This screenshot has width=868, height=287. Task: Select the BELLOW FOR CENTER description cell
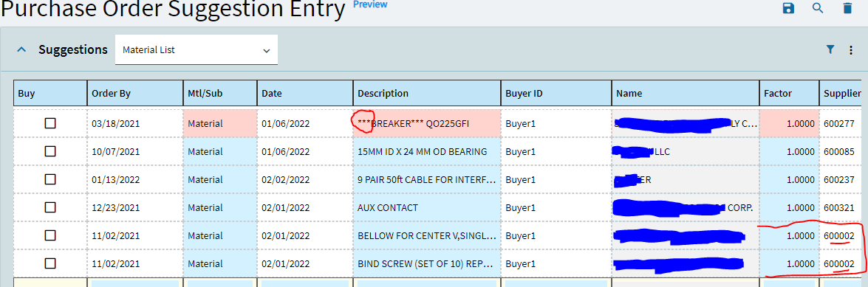pyautogui.click(x=427, y=235)
